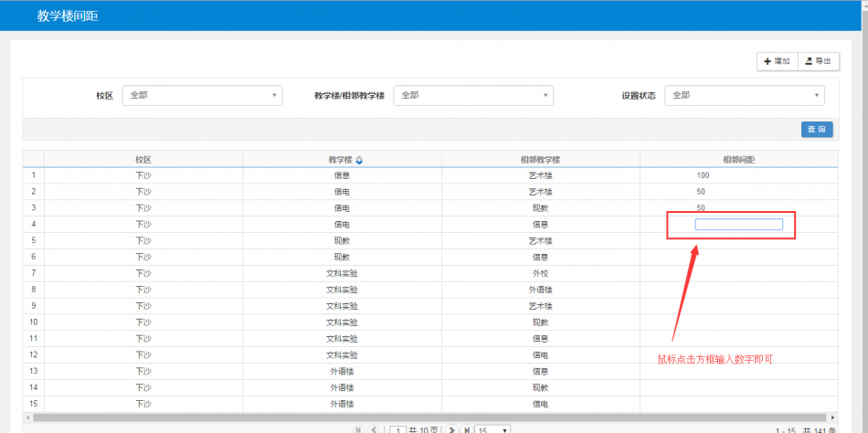
Task: Open the 设置状态 status dropdown
Action: pyautogui.click(x=744, y=95)
